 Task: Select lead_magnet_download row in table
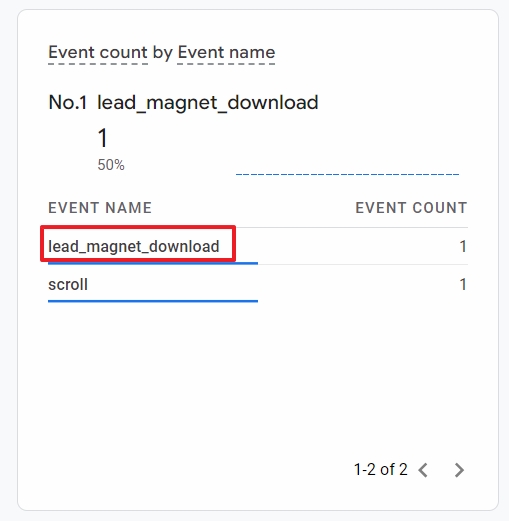(x=258, y=246)
